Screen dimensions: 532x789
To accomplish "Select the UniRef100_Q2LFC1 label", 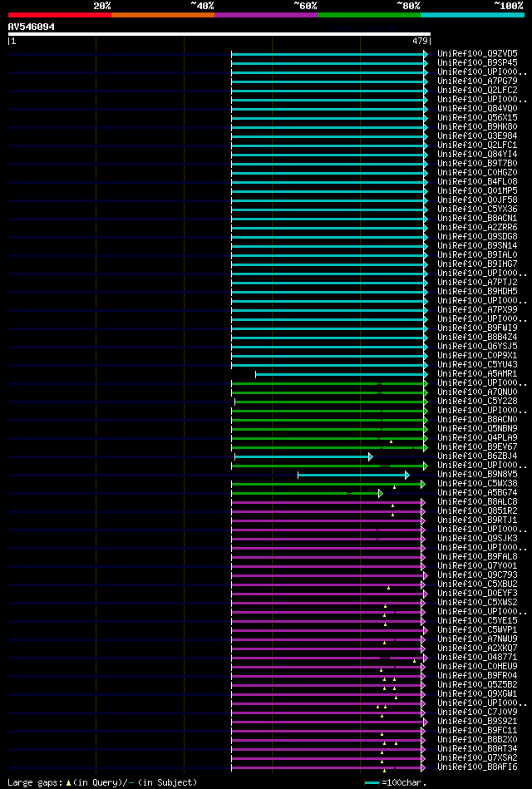I will coord(478,145).
